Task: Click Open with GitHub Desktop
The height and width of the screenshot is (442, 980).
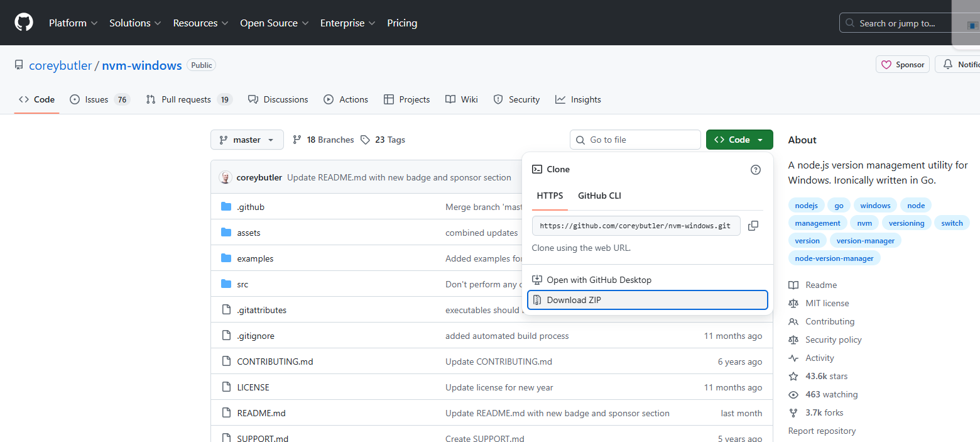Action: (x=648, y=280)
